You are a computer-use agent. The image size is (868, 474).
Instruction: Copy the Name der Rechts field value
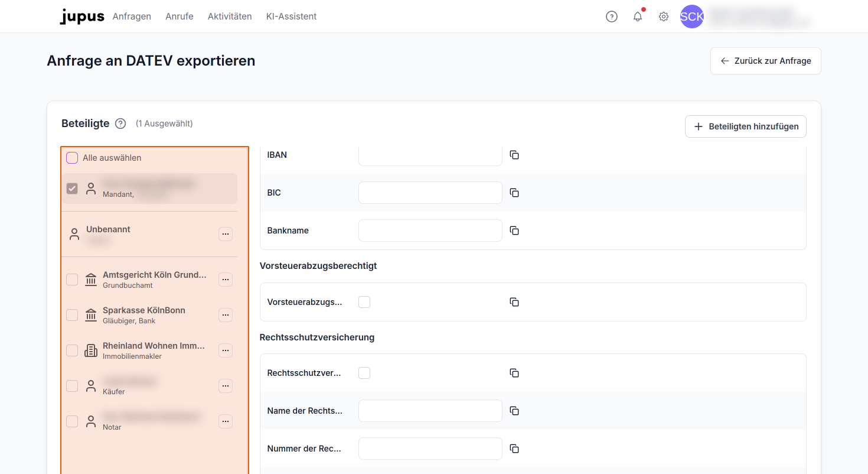(514, 411)
